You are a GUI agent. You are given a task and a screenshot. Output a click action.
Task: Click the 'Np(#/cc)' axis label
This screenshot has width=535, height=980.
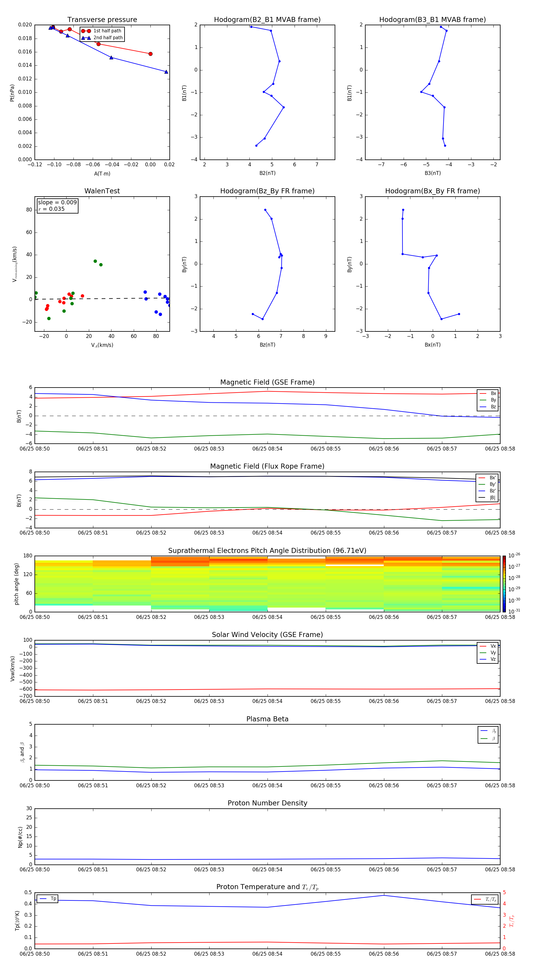[x=20, y=837]
